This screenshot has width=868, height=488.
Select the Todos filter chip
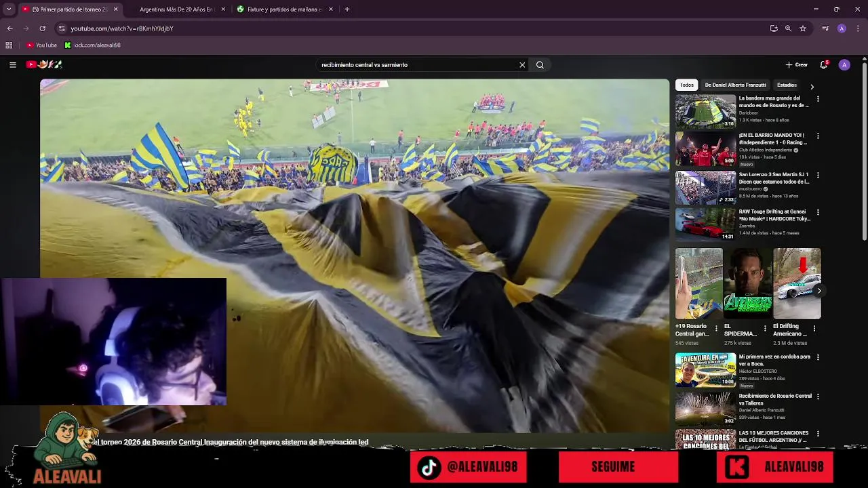coord(687,85)
